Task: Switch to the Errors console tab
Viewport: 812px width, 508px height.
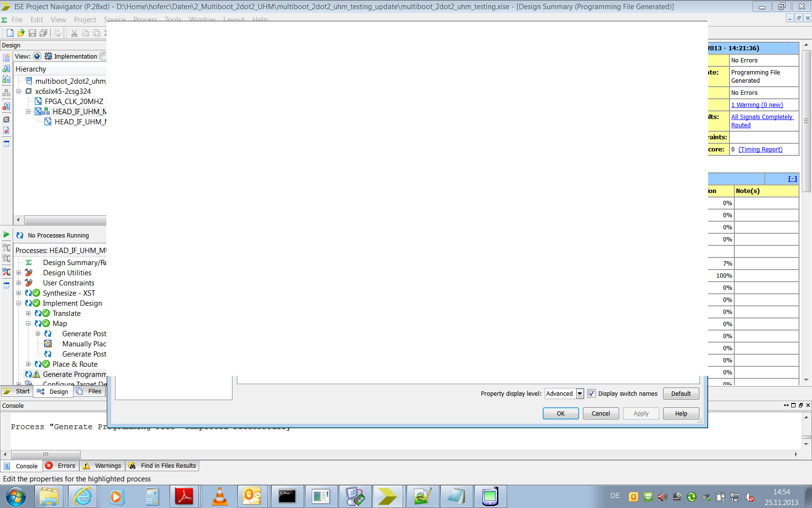Action: pyautogui.click(x=61, y=466)
